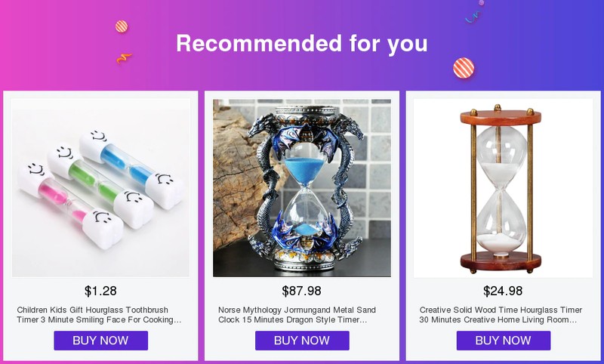Click the green sand toothbrush timer
The height and width of the screenshot is (364, 604).
(x=100, y=185)
